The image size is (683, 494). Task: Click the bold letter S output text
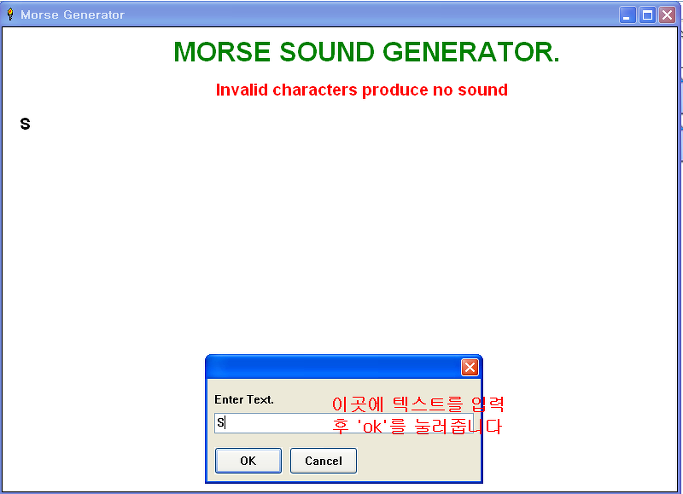pos(25,124)
